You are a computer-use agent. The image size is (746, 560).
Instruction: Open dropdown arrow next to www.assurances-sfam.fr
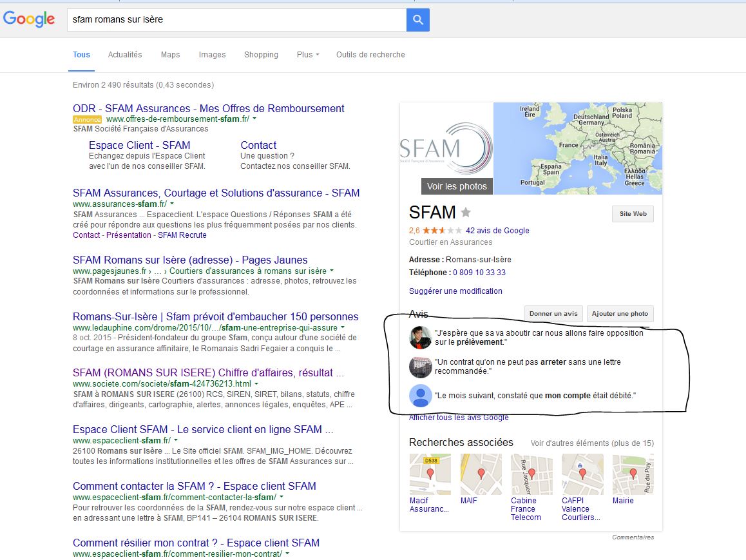coord(172,204)
